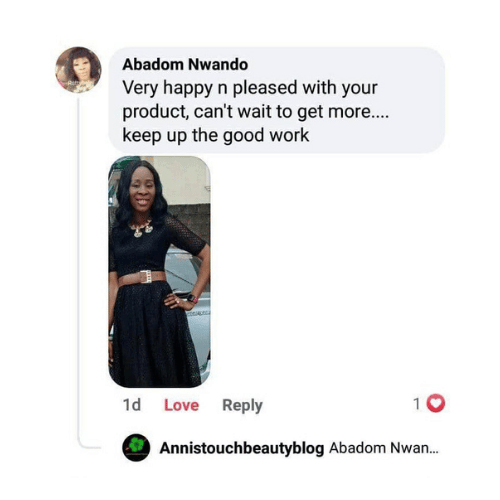Viewport: 500px width, 500px height.
Task: Select the line "keep up the good work"
Action: point(216,136)
